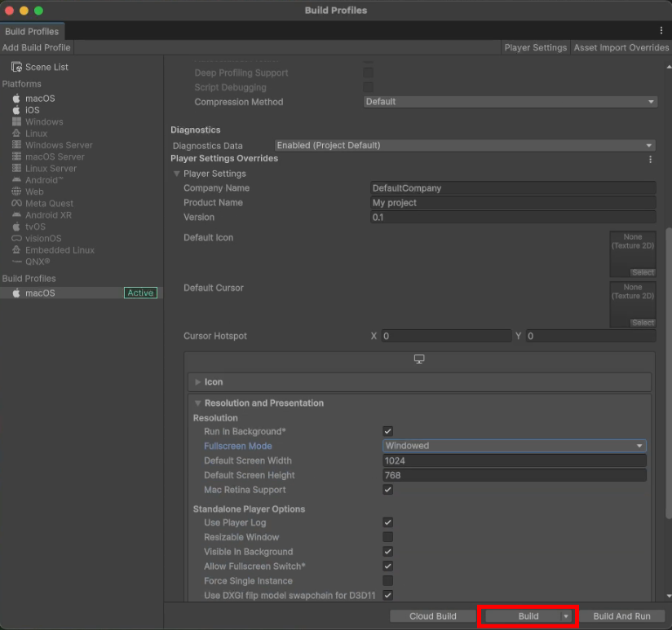Click the Web platform globe icon
The image size is (672, 630).
(15, 192)
